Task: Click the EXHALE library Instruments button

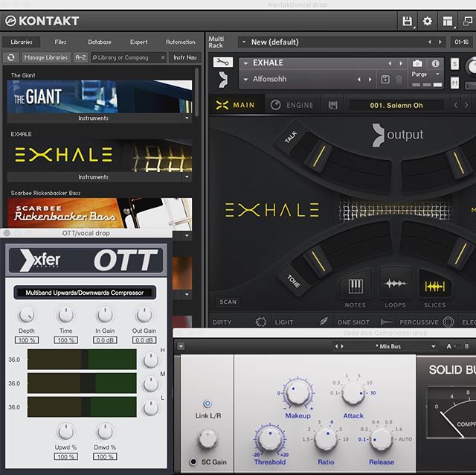Action: click(94, 177)
